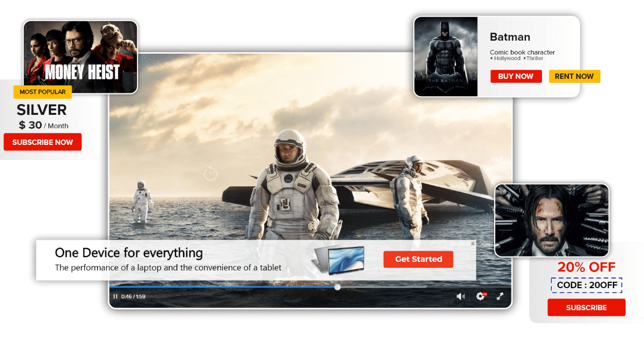Click the BUY NOW button
Viewport: 644px width, 337px height.
(x=516, y=76)
